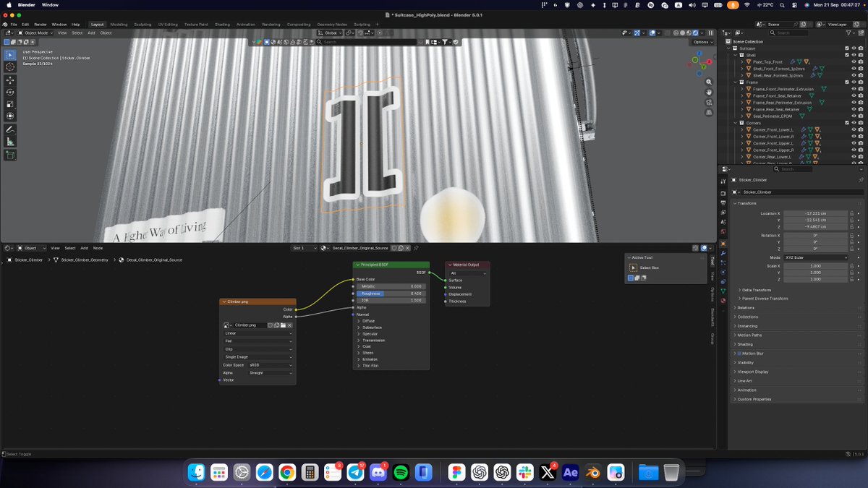This screenshot has height=488, width=868.
Task: Open the Slot 1 material dropdown
Action: tap(305, 248)
